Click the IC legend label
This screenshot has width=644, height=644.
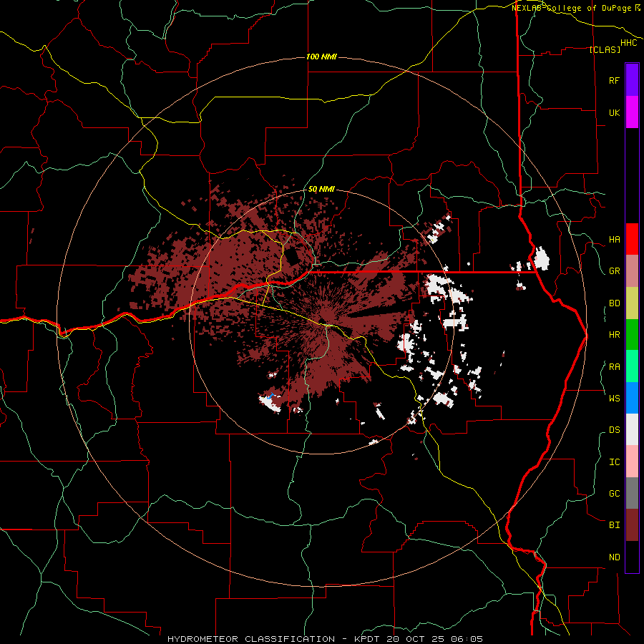(614, 462)
